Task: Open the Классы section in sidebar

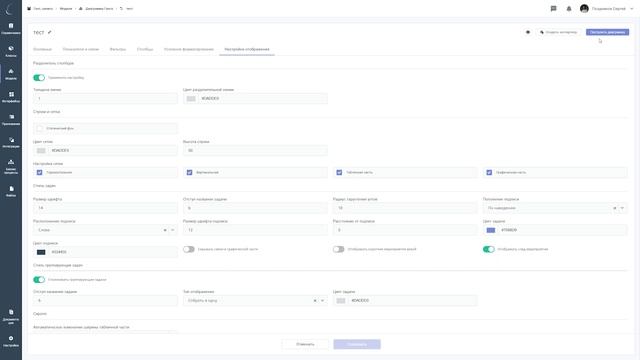Action: [11, 51]
